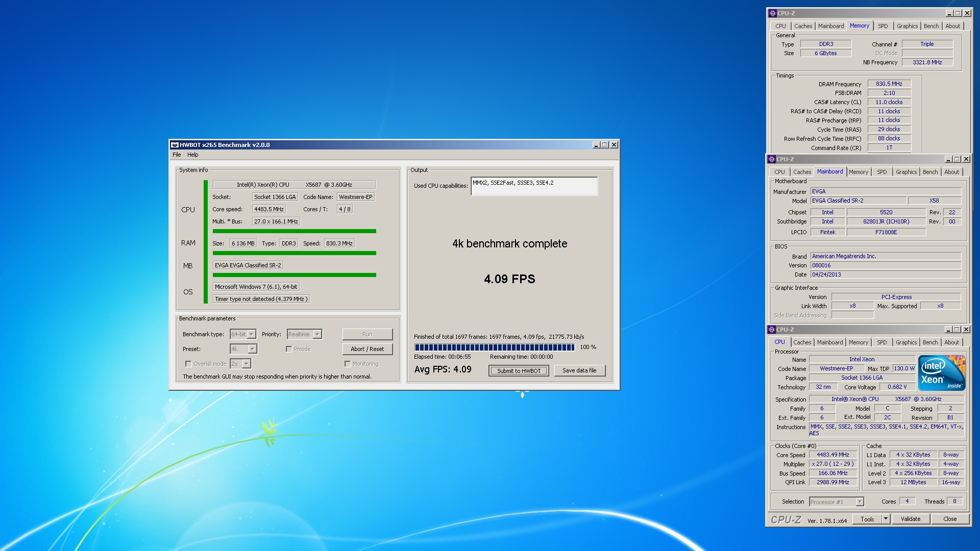The height and width of the screenshot is (551, 980).
Task: Click the Abort / Reset button
Action: [367, 349]
